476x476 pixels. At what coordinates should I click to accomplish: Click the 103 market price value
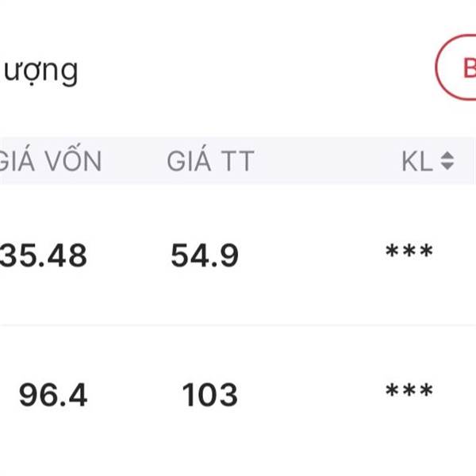[210, 394]
